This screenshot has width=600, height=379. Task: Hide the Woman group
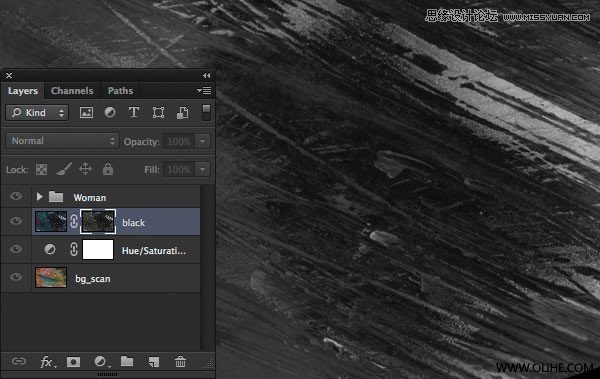[16, 196]
